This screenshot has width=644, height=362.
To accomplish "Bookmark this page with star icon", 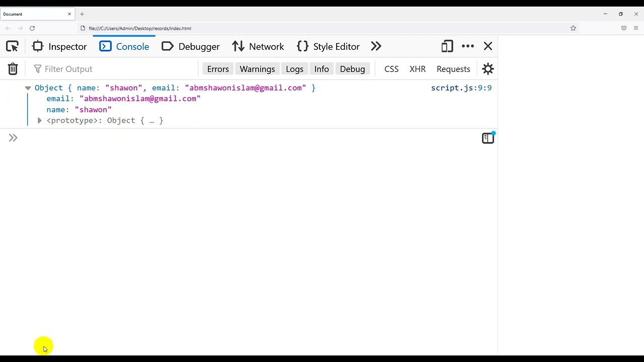I will tap(573, 28).
